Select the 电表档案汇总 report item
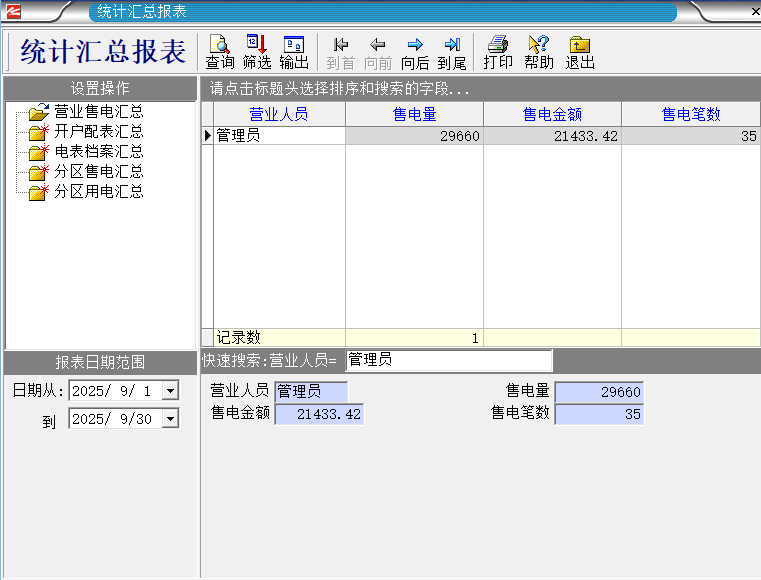761x580 pixels. pos(98,151)
